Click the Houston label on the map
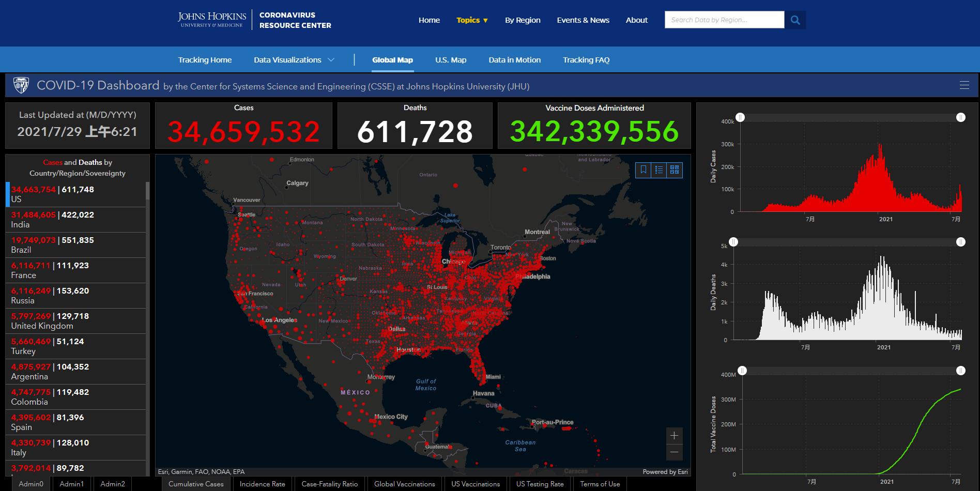 [408, 350]
